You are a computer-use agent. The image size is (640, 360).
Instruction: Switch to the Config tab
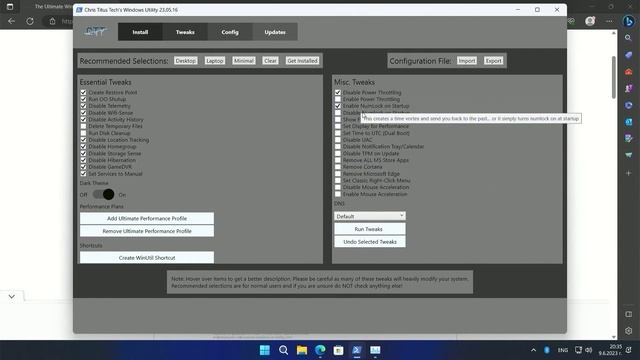coord(230,32)
